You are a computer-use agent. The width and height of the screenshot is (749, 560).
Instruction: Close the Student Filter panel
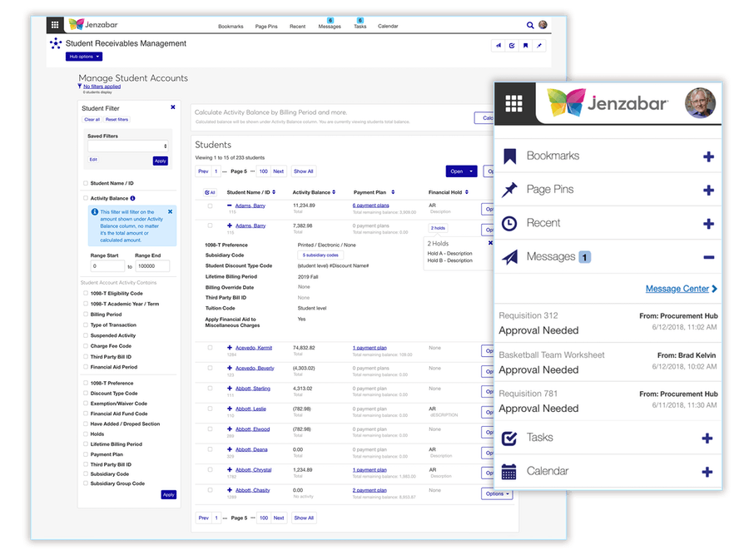pyautogui.click(x=173, y=107)
